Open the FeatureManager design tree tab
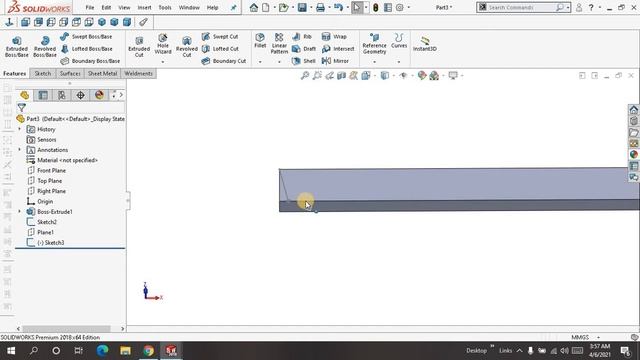The width and height of the screenshot is (640, 360). 25,95
